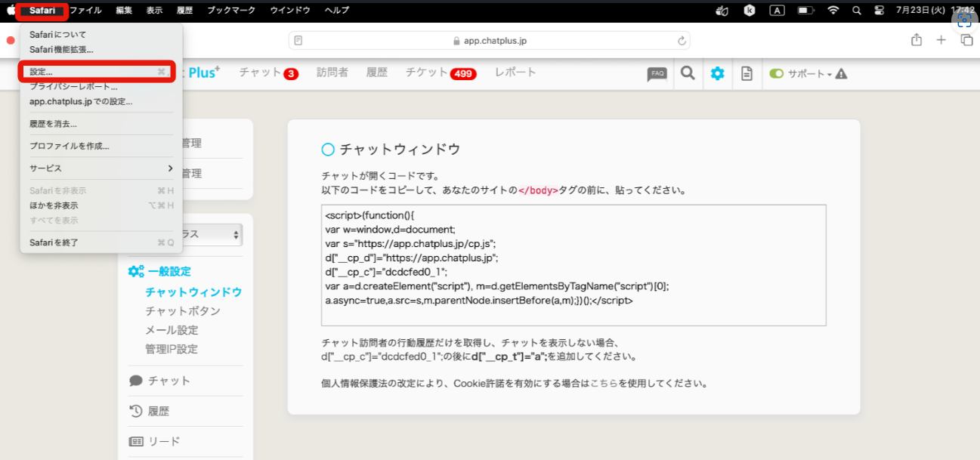Open the チケット tab
This screenshot has width=980, height=460.
(427, 73)
